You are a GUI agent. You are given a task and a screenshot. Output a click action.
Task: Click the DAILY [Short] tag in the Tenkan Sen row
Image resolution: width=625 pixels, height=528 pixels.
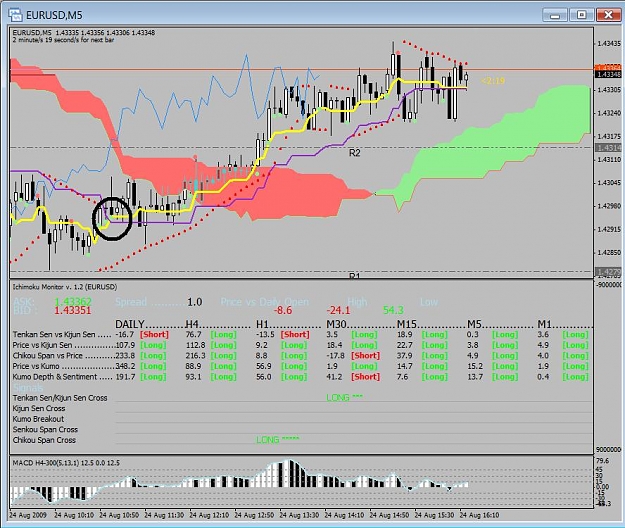pyautogui.click(x=154, y=335)
